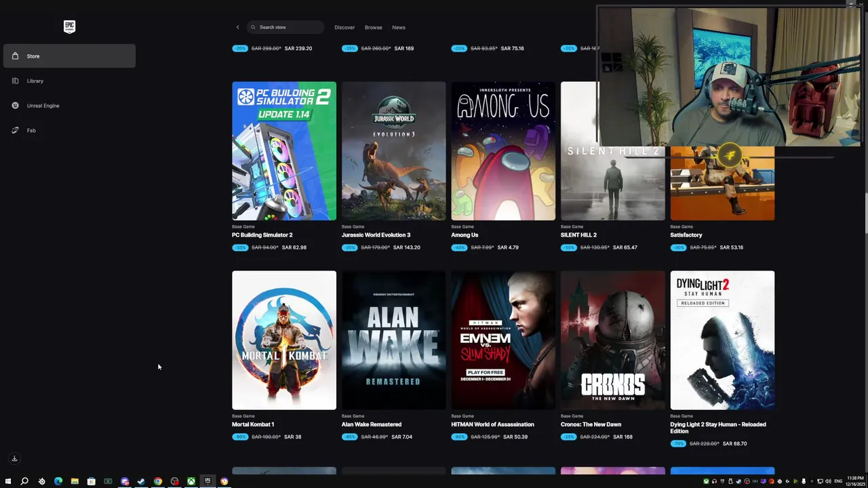The width and height of the screenshot is (868, 488).
Task: Open the Downloads arrow icon
Action: (14, 458)
